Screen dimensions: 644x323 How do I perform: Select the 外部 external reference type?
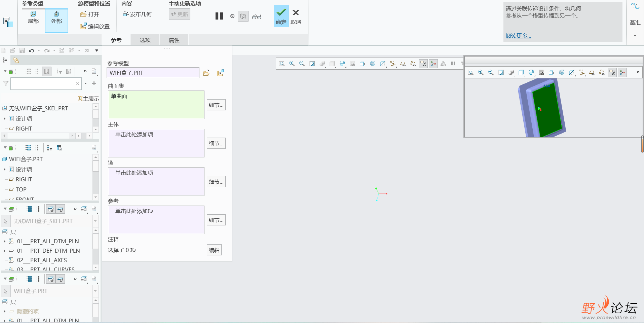56,20
